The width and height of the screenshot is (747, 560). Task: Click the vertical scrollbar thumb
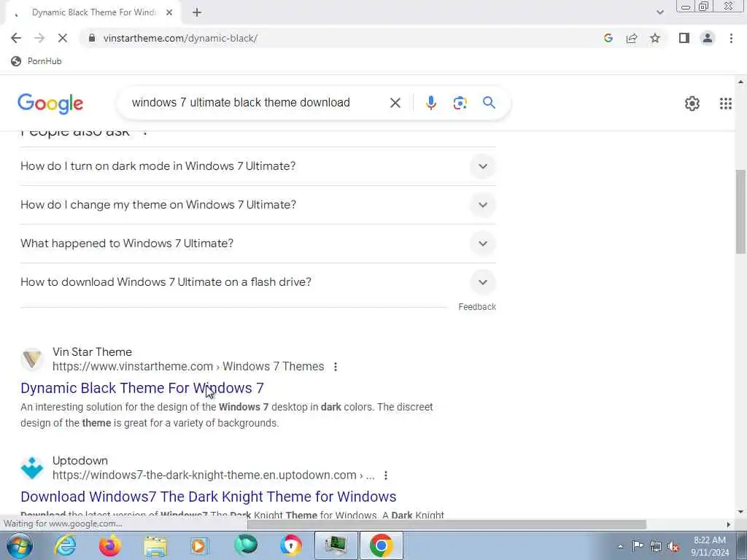(741, 211)
